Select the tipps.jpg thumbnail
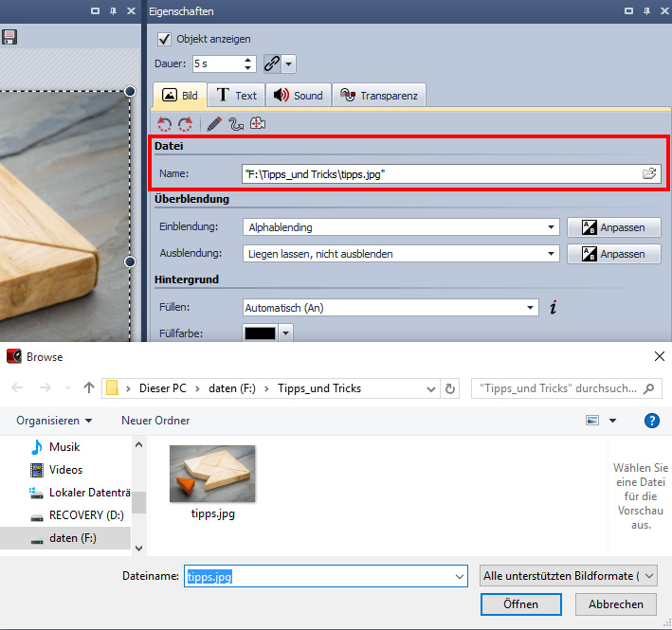 [x=211, y=474]
